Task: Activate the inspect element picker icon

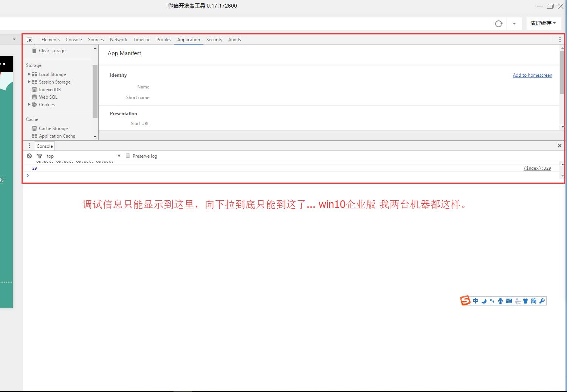Action: pos(29,39)
